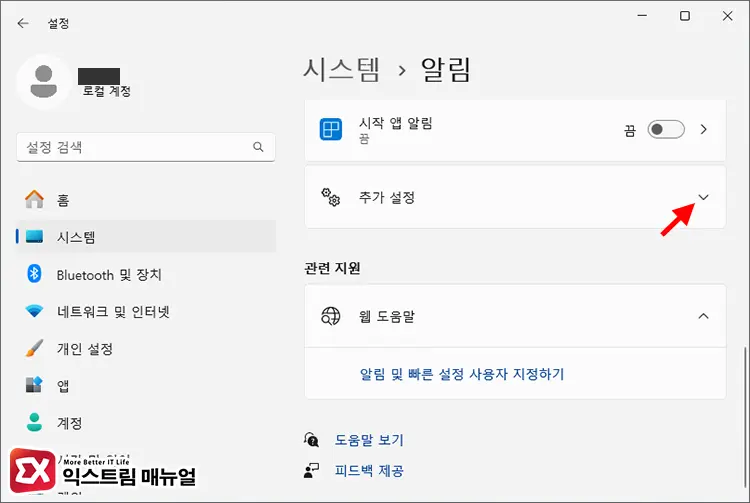Click the 추가 설정 gears icon

pyautogui.click(x=331, y=197)
